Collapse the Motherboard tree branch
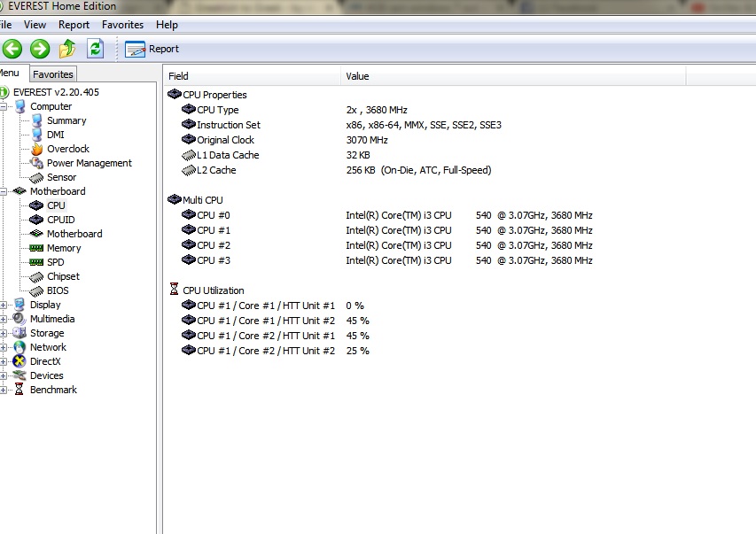 4,191
